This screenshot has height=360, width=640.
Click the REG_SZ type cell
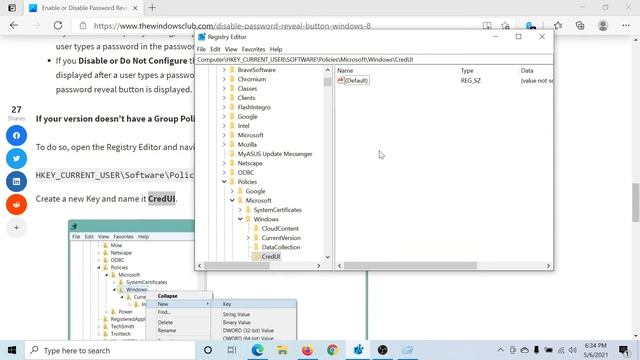(471, 80)
